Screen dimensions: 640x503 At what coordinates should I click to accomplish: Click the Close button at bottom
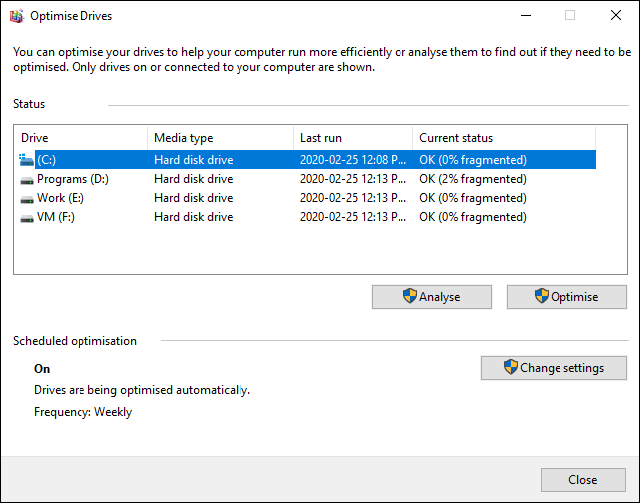(583, 480)
